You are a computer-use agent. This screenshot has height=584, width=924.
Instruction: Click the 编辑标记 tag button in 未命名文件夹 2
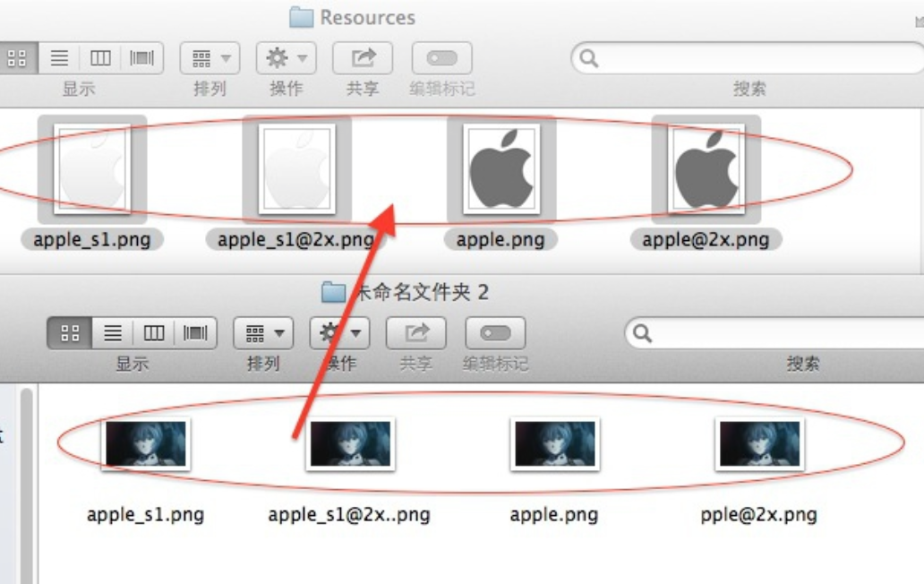(496, 333)
